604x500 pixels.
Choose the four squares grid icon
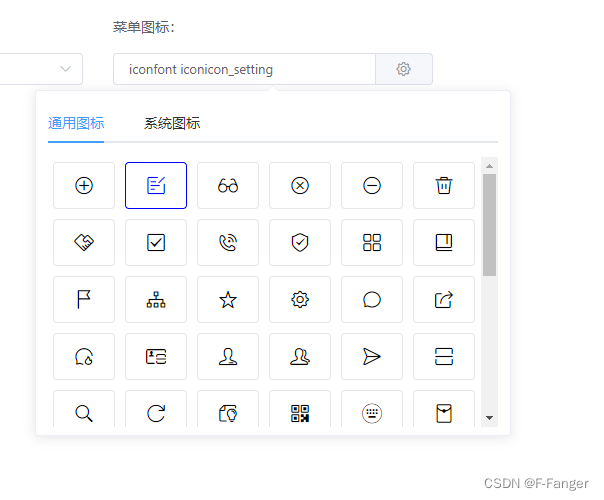372,243
